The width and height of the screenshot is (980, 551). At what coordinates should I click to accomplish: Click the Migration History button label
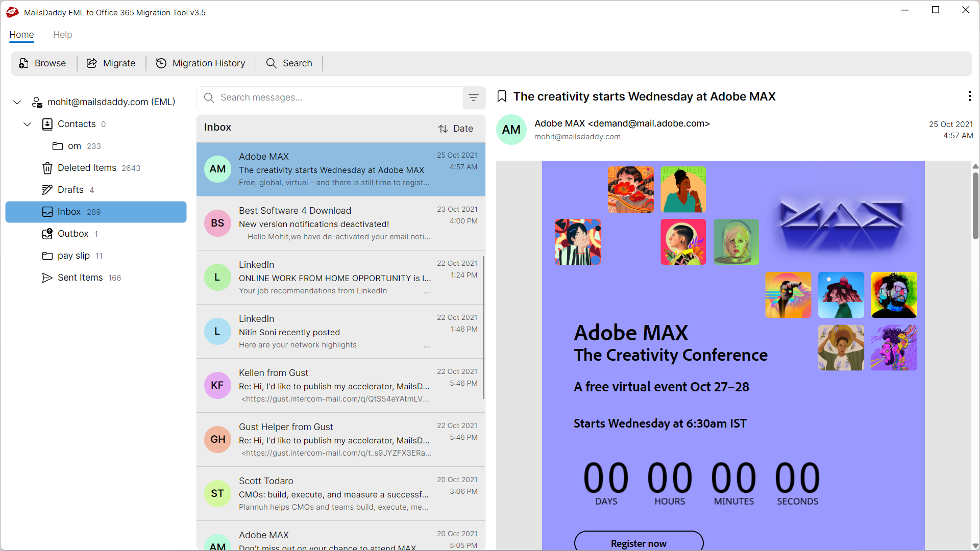coord(209,63)
